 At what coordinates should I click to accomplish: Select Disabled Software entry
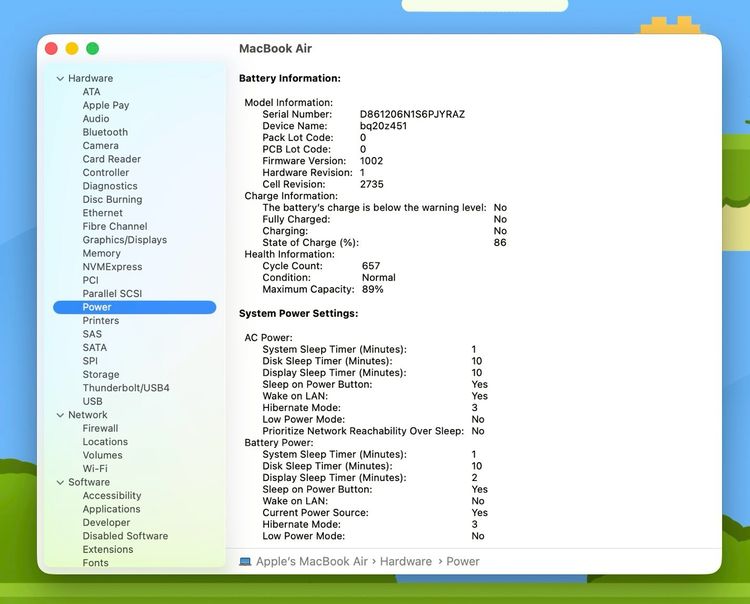[125, 536]
